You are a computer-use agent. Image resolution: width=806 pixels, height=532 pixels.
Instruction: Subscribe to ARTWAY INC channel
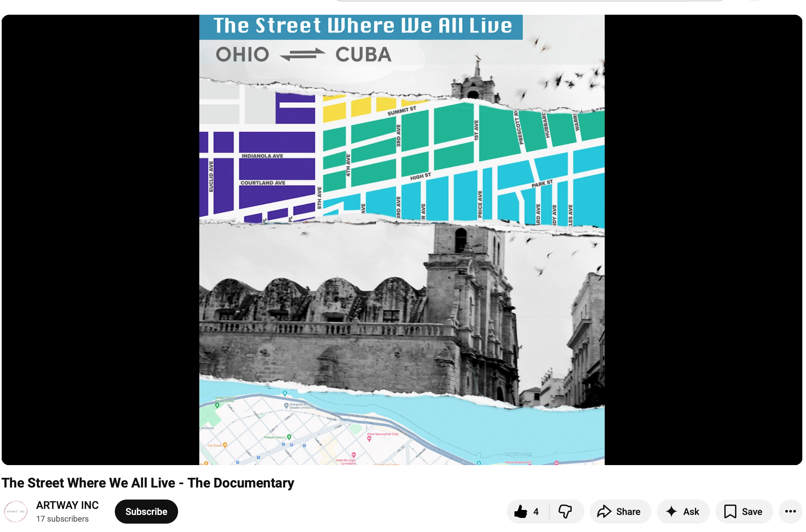pos(146,512)
